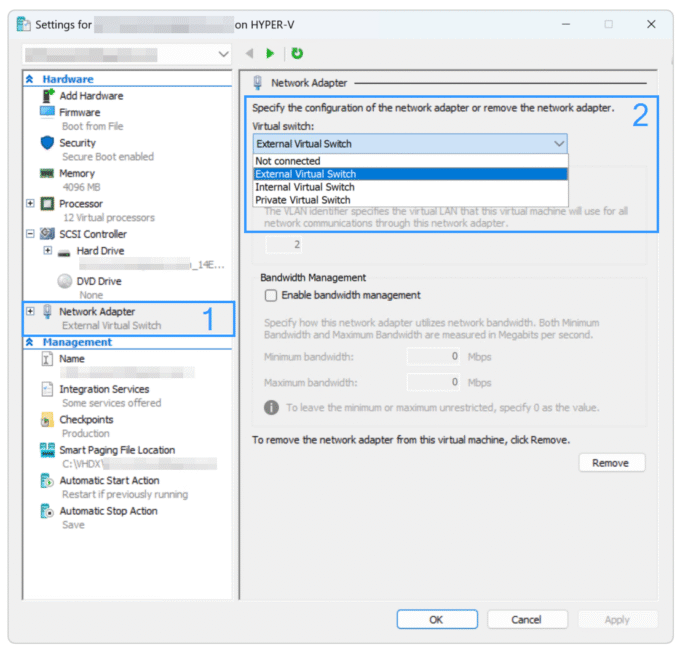Select the DVD Drive tree item
Image resolution: width=680 pixels, height=650 pixels.
point(99,281)
